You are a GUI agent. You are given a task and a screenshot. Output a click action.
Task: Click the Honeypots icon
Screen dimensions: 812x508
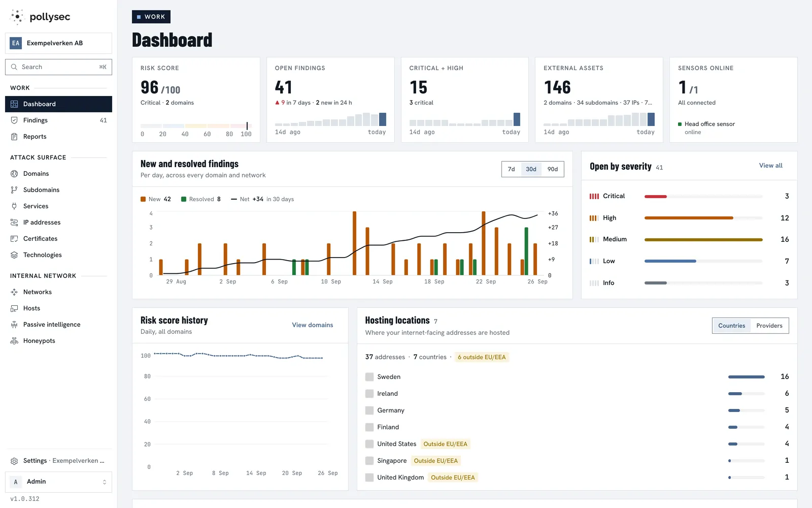coord(14,341)
